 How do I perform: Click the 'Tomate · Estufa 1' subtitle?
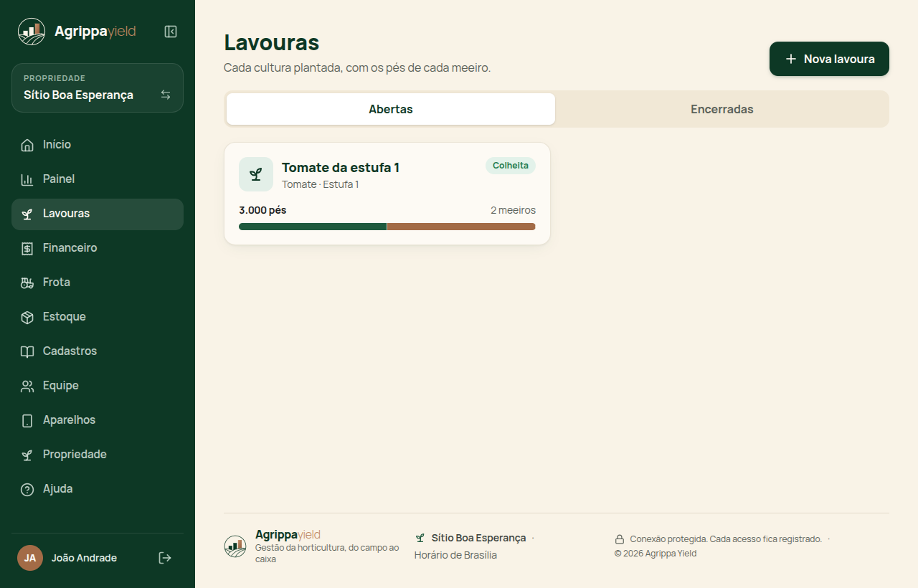coord(321,184)
